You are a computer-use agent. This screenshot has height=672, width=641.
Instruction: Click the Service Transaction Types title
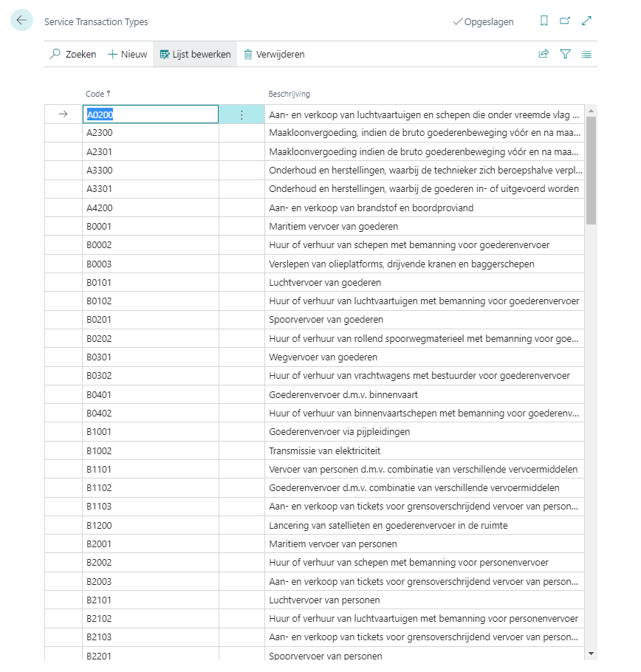pyautogui.click(x=96, y=21)
